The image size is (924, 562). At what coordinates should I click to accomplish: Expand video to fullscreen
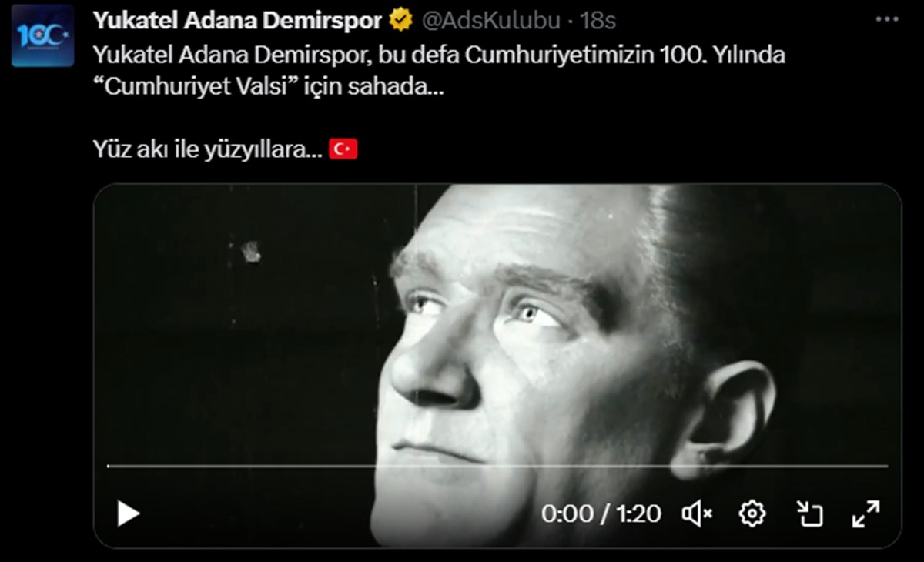point(866,513)
